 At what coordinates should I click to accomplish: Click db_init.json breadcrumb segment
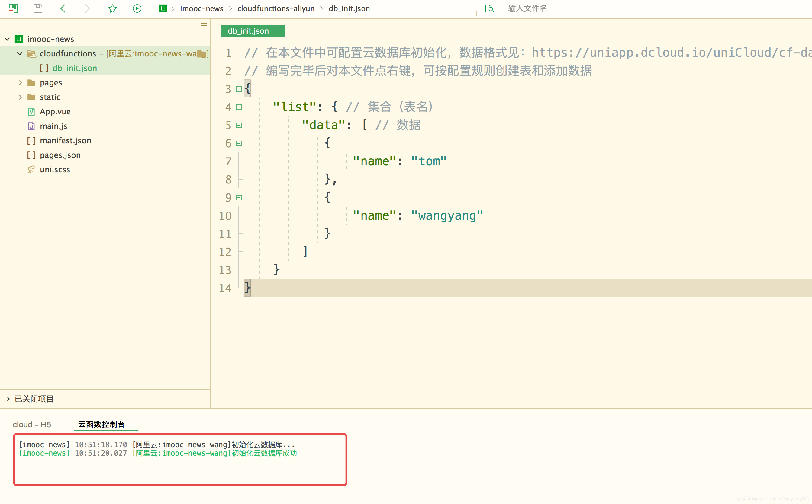click(349, 8)
